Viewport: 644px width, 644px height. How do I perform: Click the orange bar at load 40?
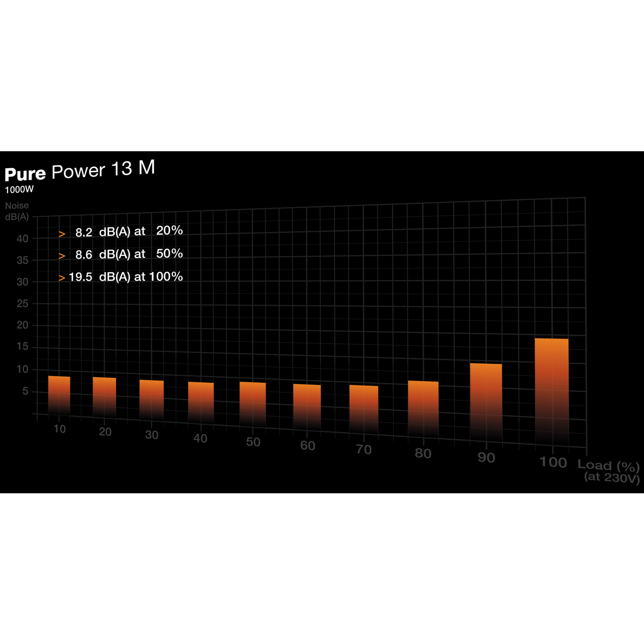click(201, 404)
